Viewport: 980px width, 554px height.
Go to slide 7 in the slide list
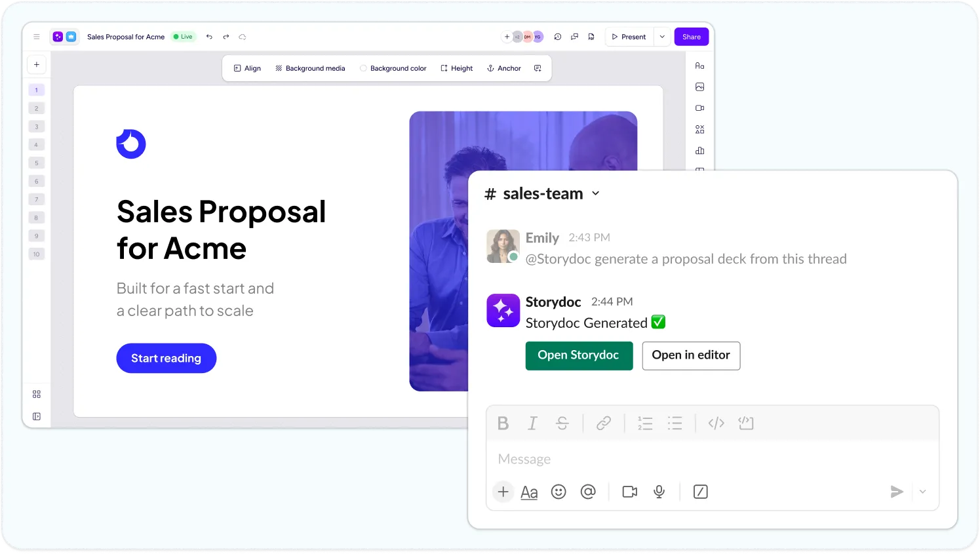coord(37,199)
